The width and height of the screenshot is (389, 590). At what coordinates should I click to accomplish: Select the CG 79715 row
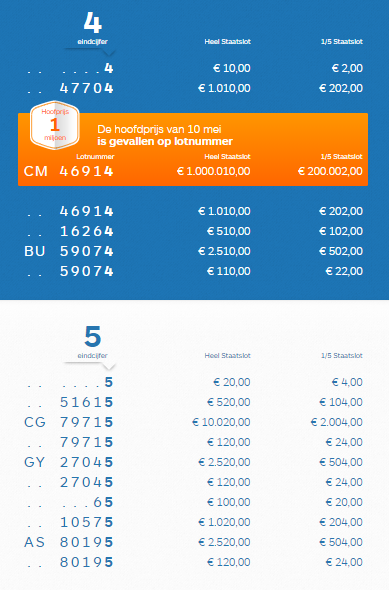tap(193, 422)
